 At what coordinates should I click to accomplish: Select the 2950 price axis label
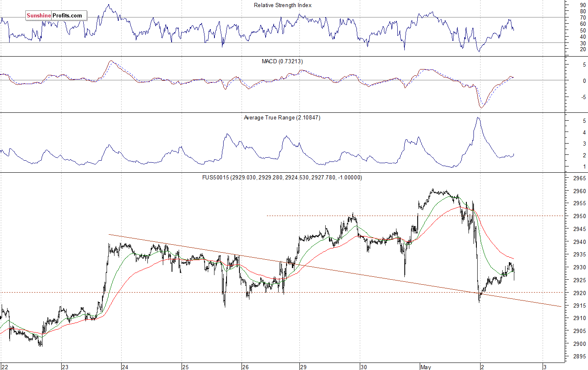point(579,216)
